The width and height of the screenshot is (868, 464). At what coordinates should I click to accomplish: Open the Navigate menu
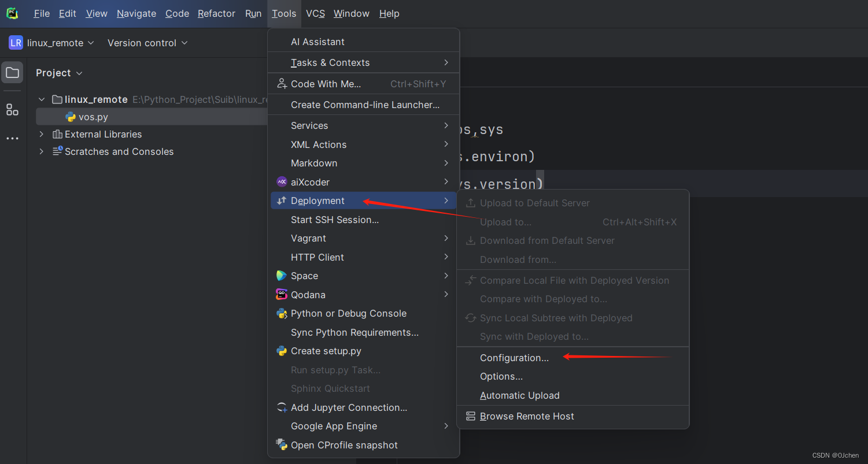coord(136,13)
